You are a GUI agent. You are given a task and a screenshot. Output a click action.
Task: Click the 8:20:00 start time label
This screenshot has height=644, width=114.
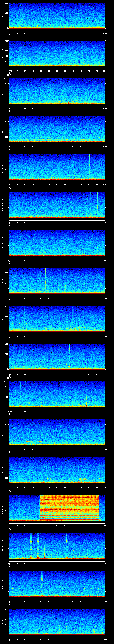9,260
